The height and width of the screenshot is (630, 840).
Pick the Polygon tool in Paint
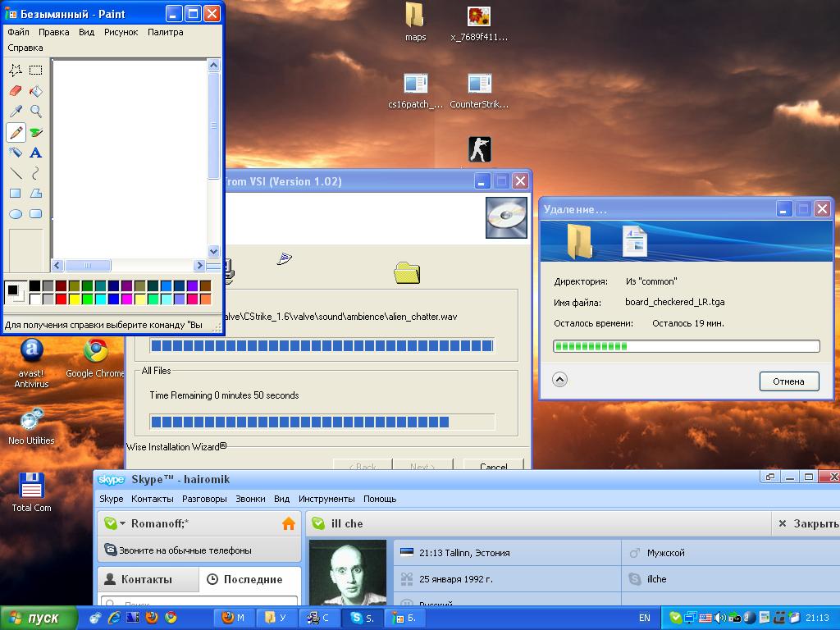click(x=36, y=194)
